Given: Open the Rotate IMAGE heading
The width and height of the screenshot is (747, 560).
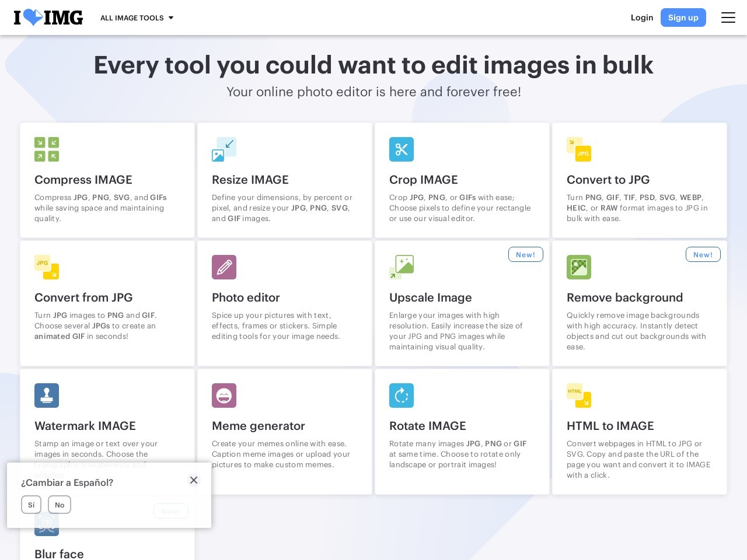Looking at the screenshot, I should 428,426.
